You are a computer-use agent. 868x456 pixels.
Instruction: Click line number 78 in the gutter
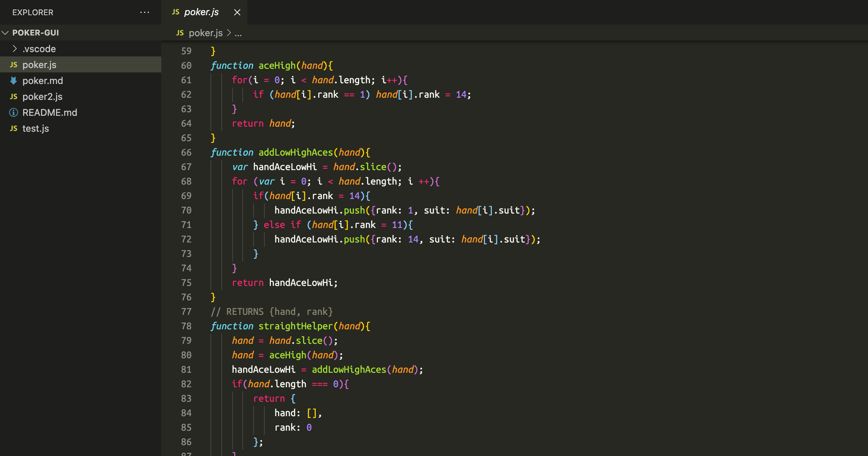pyautogui.click(x=186, y=326)
